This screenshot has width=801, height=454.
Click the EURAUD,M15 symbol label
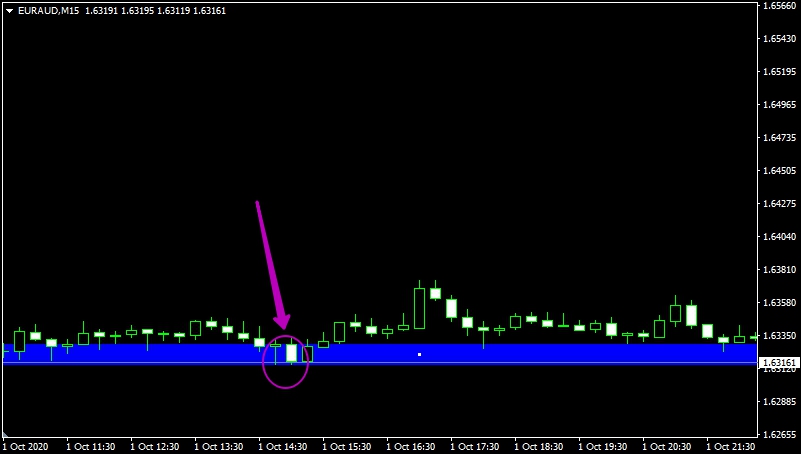pyautogui.click(x=49, y=10)
